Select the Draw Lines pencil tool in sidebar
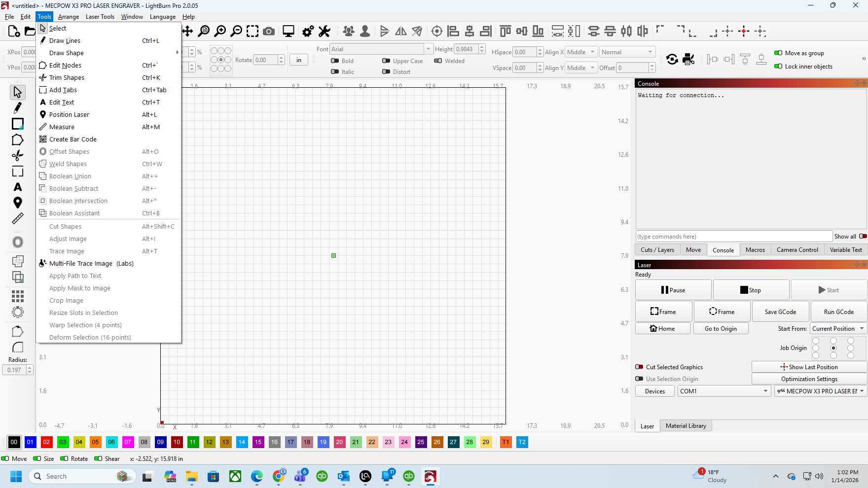Viewport: 868px width, 488px height. tap(18, 107)
